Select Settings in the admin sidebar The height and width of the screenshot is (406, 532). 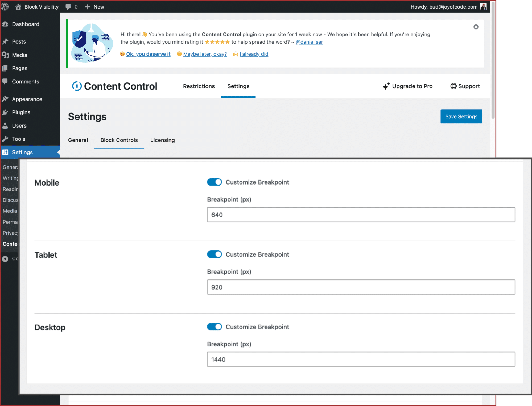click(30, 152)
